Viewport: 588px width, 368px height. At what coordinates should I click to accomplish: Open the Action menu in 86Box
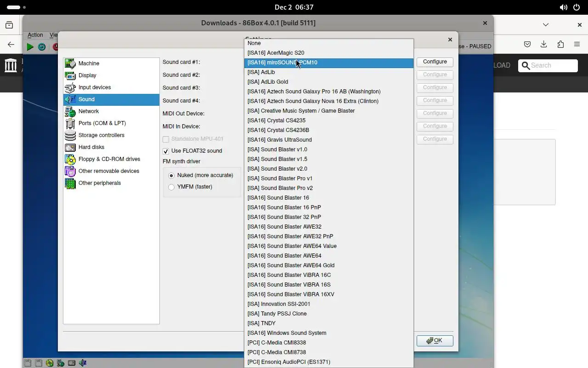35,35
